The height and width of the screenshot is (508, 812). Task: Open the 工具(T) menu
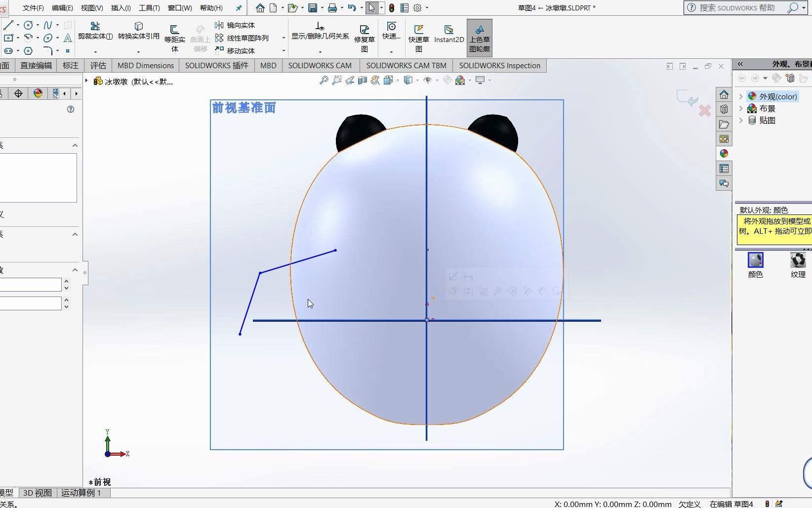pos(148,8)
